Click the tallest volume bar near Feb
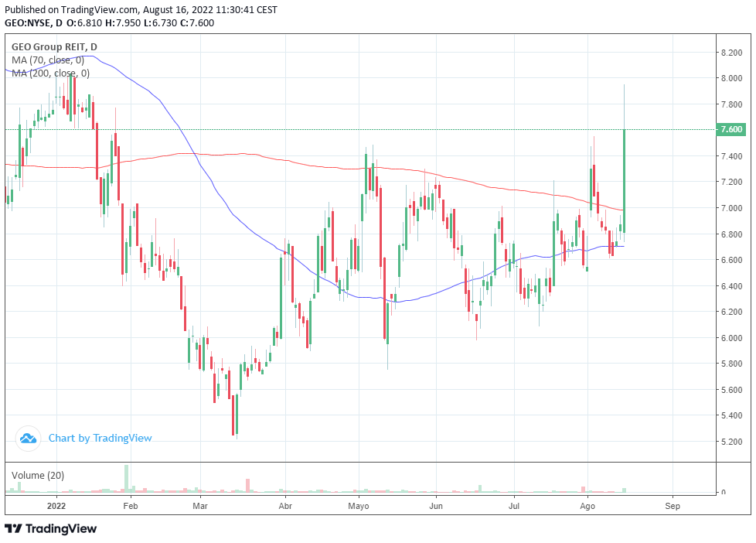The image size is (756, 543). pos(127,479)
